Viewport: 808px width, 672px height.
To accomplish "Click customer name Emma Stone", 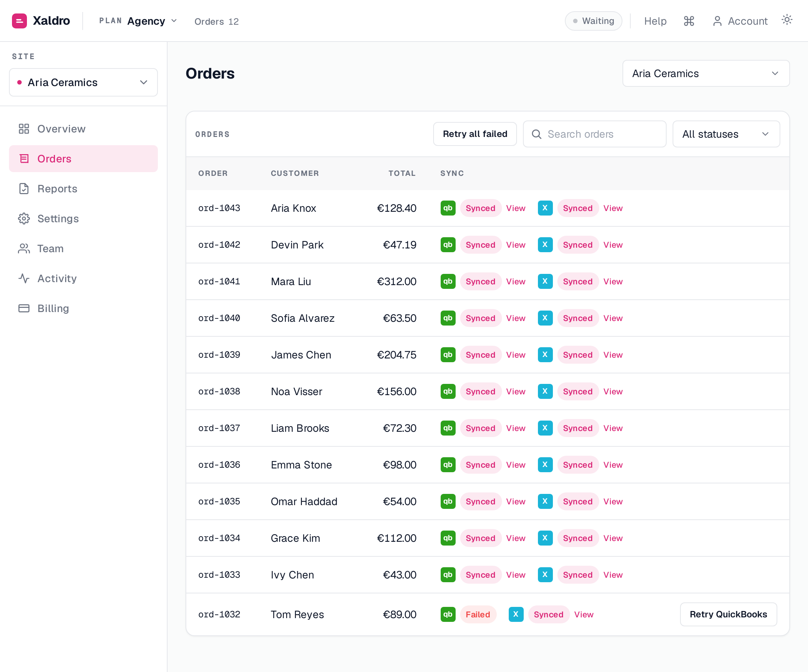I will [301, 465].
